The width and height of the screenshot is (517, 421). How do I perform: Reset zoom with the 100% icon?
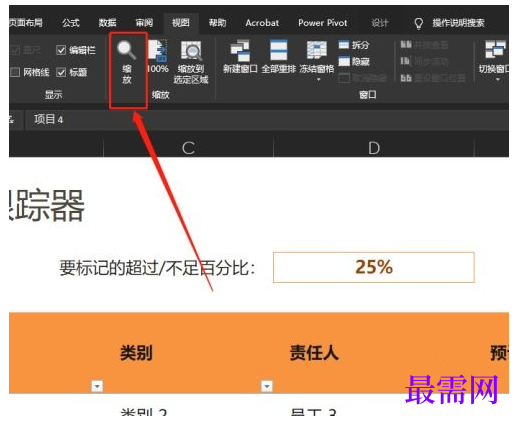click(157, 56)
